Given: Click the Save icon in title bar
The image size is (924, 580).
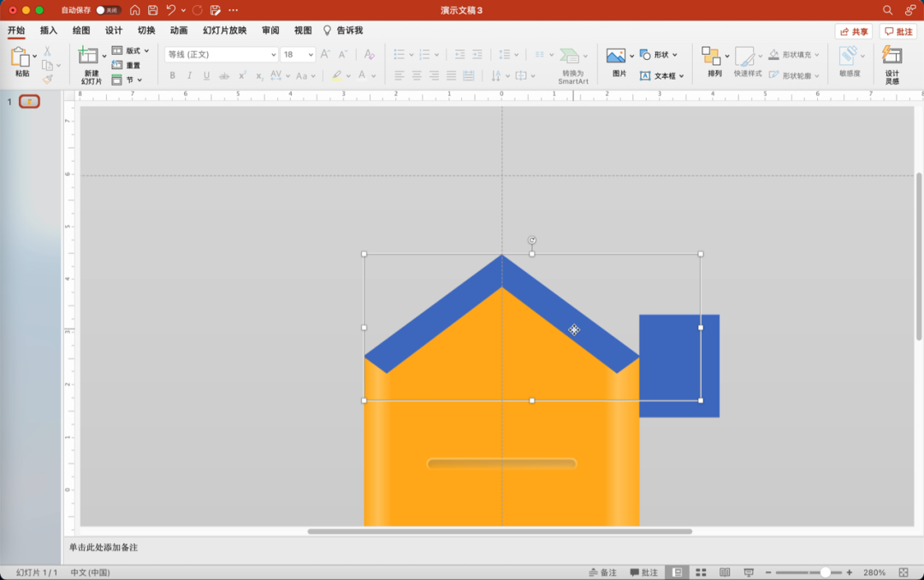Looking at the screenshot, I should coord(152,10).
